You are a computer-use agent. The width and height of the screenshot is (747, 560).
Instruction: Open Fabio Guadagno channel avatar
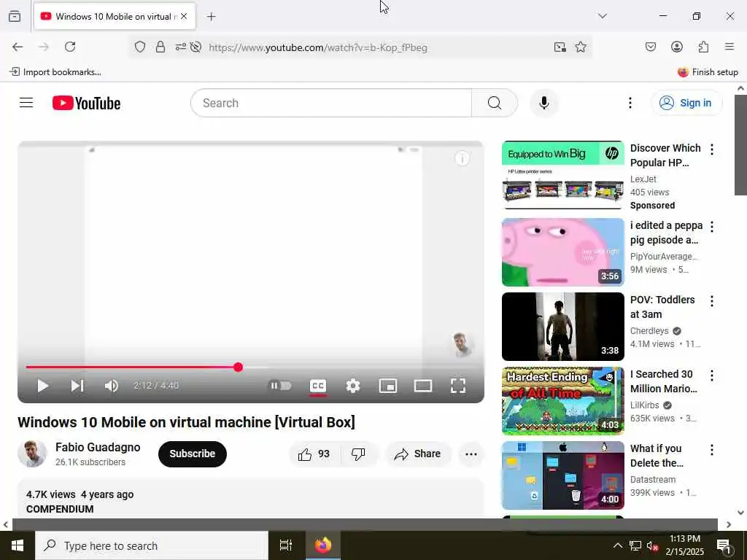tap(32, 454)
